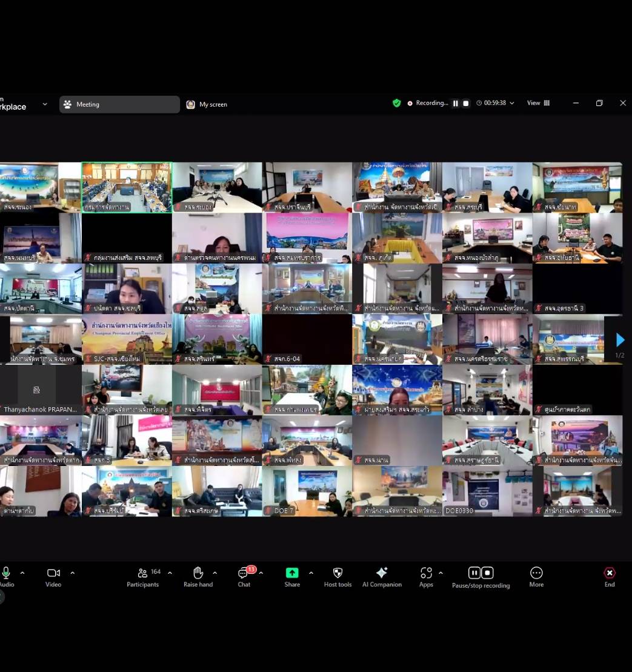Open the Chat icon with notifications
This screenshot has height=672, width=632.
pyautogui.click(x=244, y=573)
